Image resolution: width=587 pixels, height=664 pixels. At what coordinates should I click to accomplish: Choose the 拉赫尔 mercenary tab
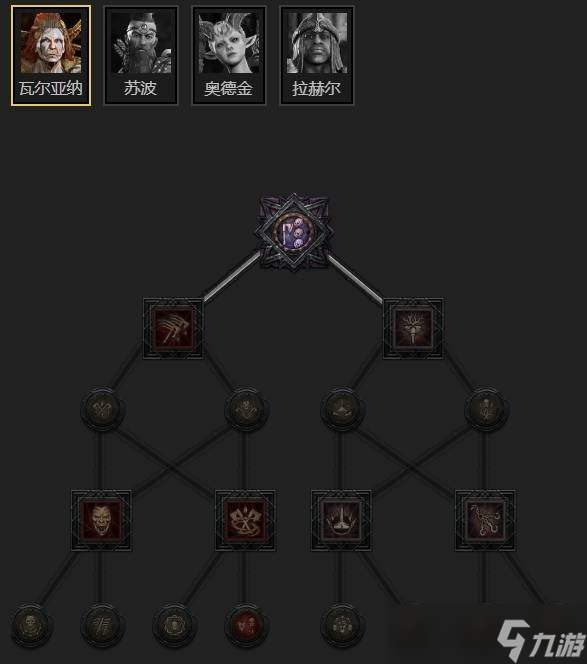click(317, 55)
